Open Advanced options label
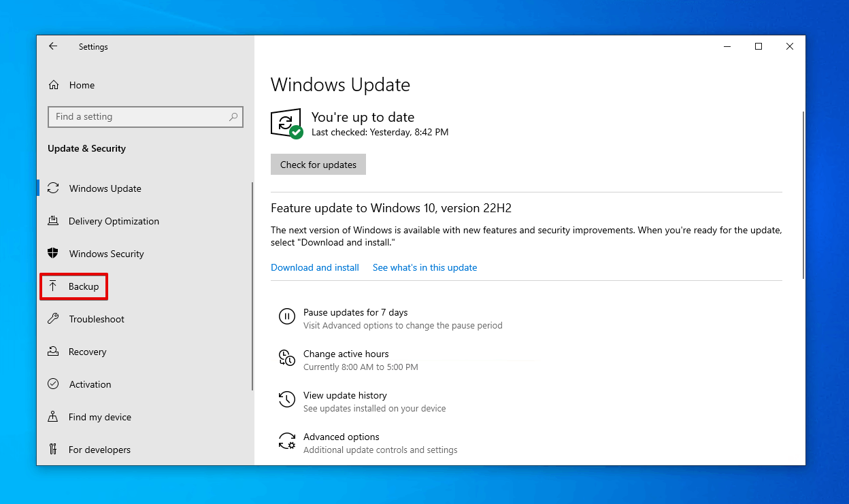The image size is (849, 504). pyautogui.click(x=342, y=437)
